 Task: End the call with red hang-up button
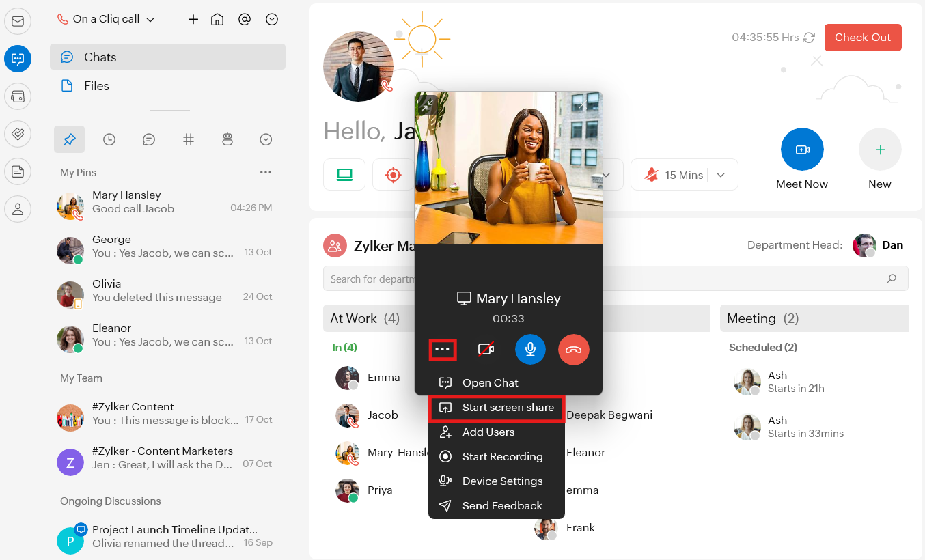pos(573,350)
